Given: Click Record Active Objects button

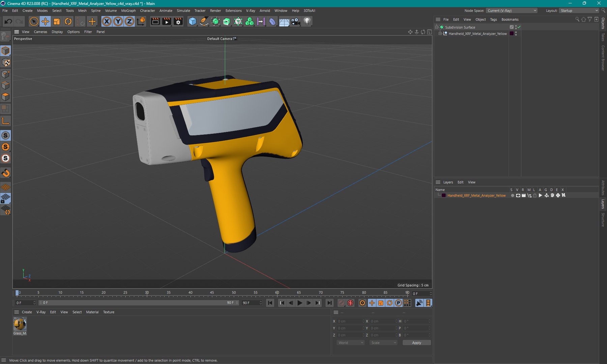Looking at the screenshot, I should (341, 303).
